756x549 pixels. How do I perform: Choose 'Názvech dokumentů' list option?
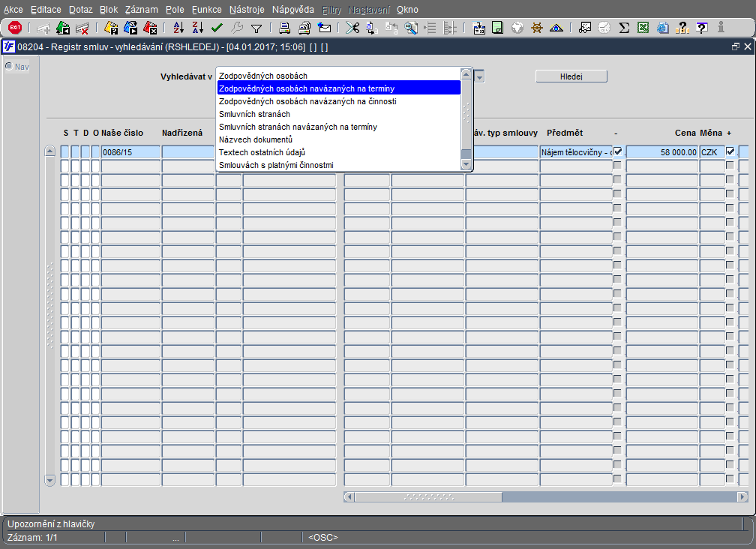coord(338,139)
